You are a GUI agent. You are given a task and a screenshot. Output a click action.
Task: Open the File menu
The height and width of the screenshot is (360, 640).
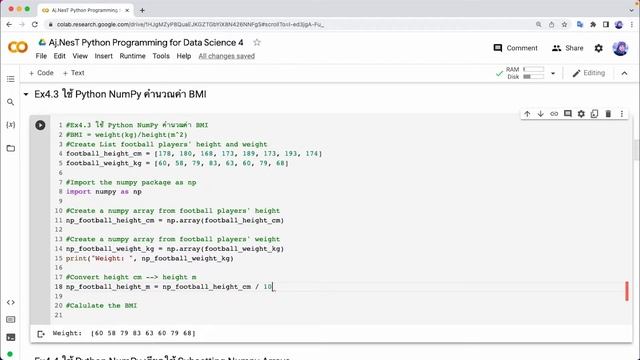[41, 56]
